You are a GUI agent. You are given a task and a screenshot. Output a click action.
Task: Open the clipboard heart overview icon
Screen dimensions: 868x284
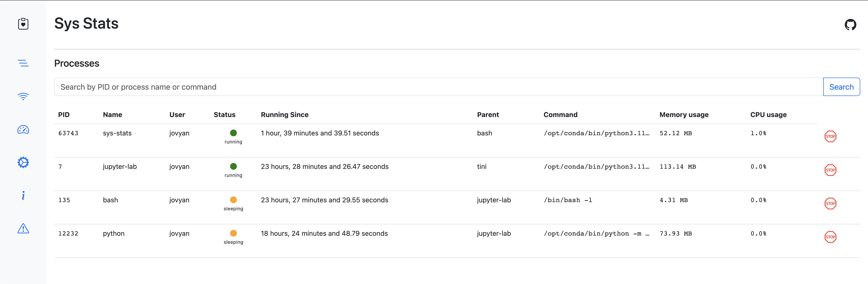point(23,24)
